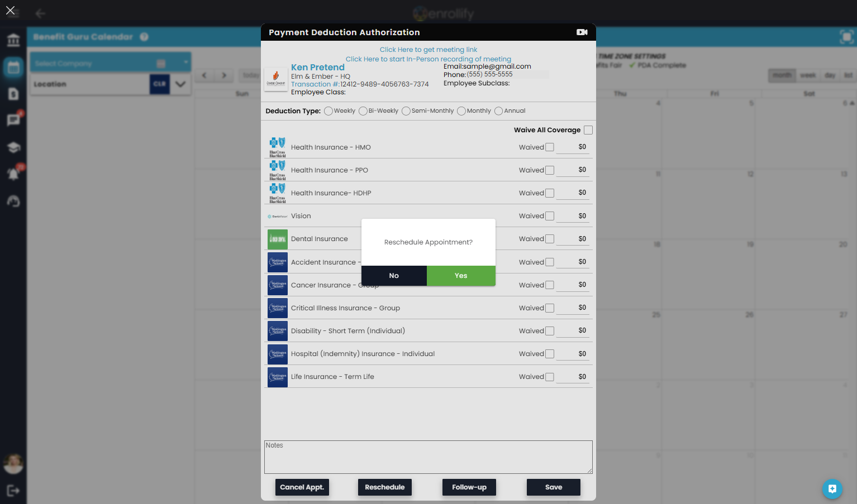Open the calendar icon in the sidebar

pyautogui.click(x=13, y=68)
